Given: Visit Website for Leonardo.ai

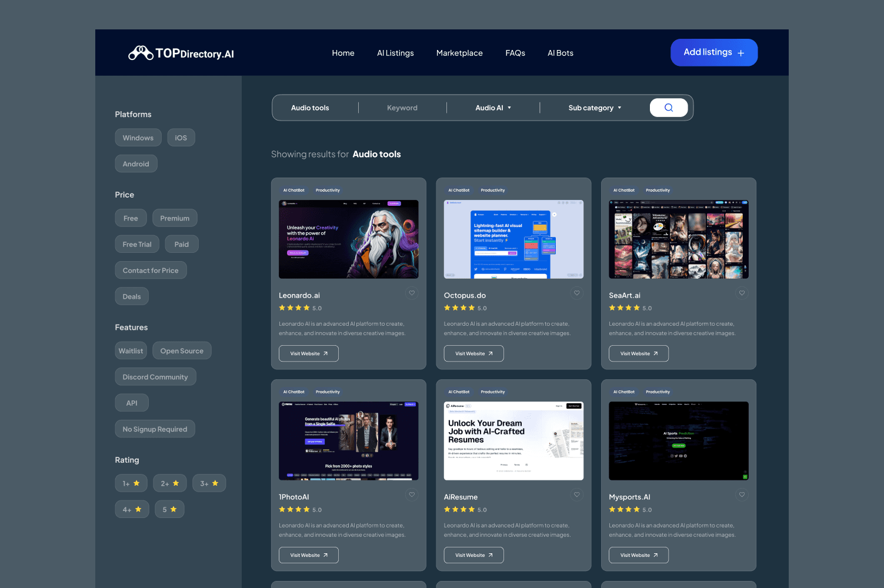Looking at the screenshot, I should [309, 353].
